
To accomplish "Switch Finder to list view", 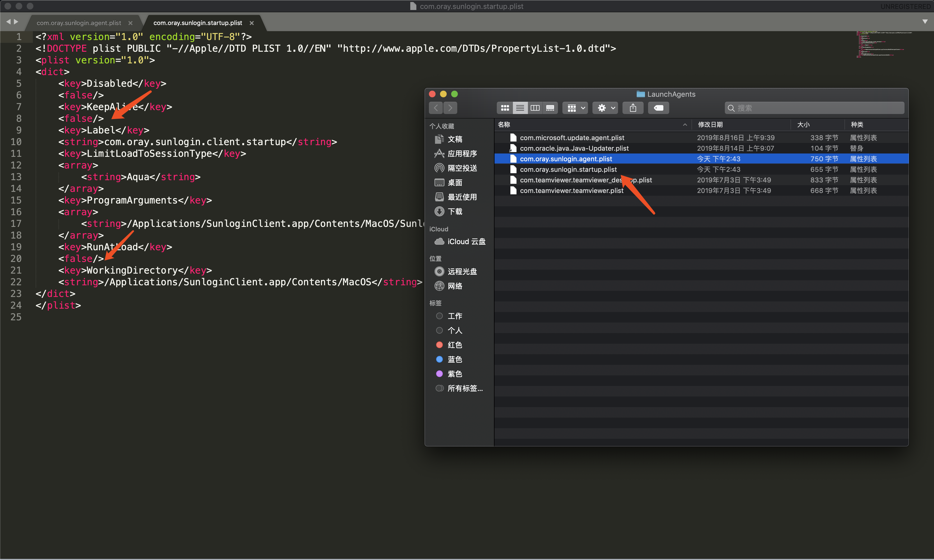I will point(520,108).
